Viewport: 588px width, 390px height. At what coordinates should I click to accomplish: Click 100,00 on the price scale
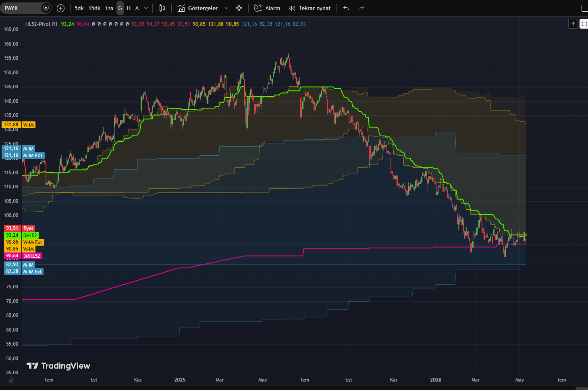11,215
